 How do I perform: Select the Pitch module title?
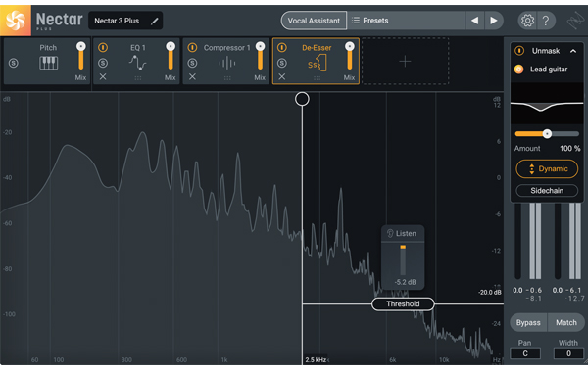[x=48, y=48]
